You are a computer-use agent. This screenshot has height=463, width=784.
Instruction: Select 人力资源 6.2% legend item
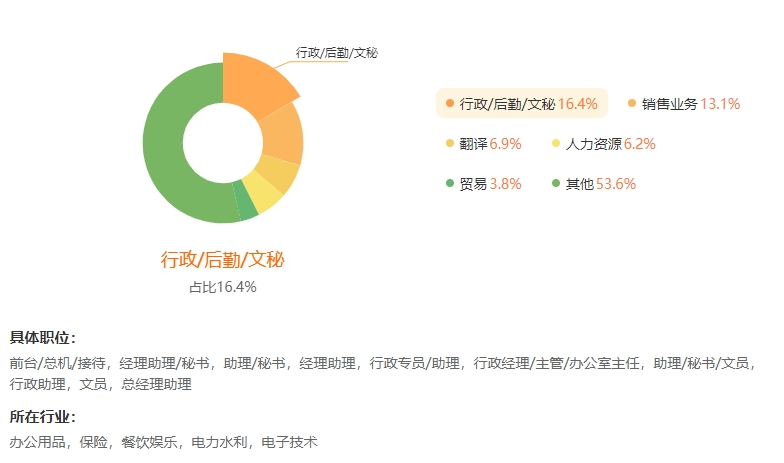(x=604, y=144)
